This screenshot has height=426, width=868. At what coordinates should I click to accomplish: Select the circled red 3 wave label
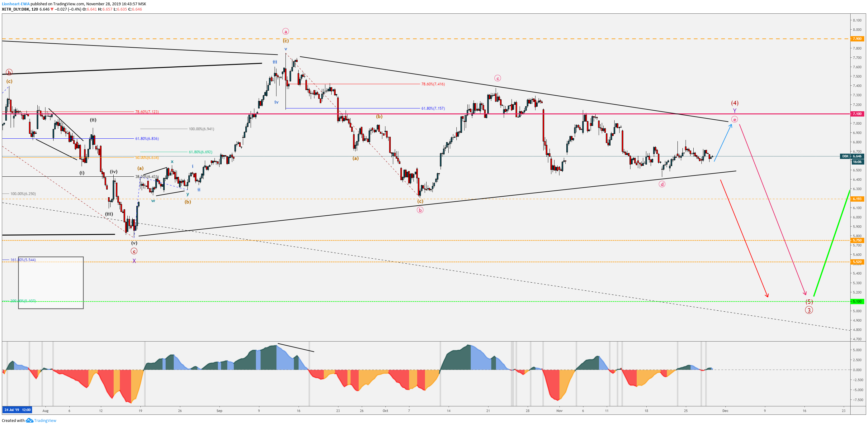tap(809, 310)
